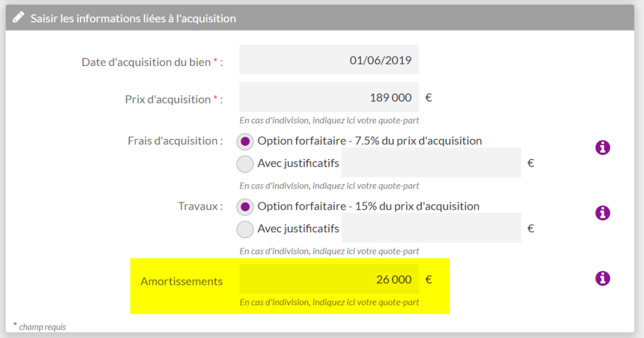Click the pencil icon in header
644x338 pixels.
click(19, 18)
